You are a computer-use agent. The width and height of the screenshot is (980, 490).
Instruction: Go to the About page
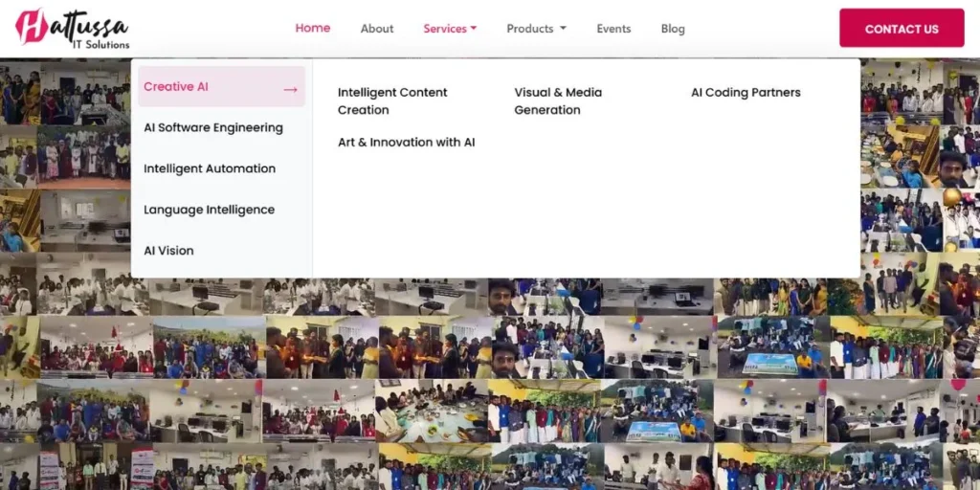click(x=376, y=29)
